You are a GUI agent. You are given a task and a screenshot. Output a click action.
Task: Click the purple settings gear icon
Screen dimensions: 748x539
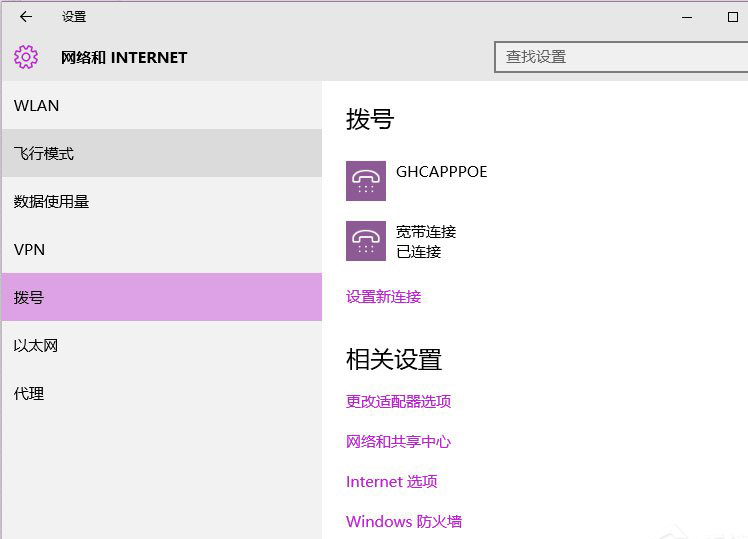[x=26, y=57]
